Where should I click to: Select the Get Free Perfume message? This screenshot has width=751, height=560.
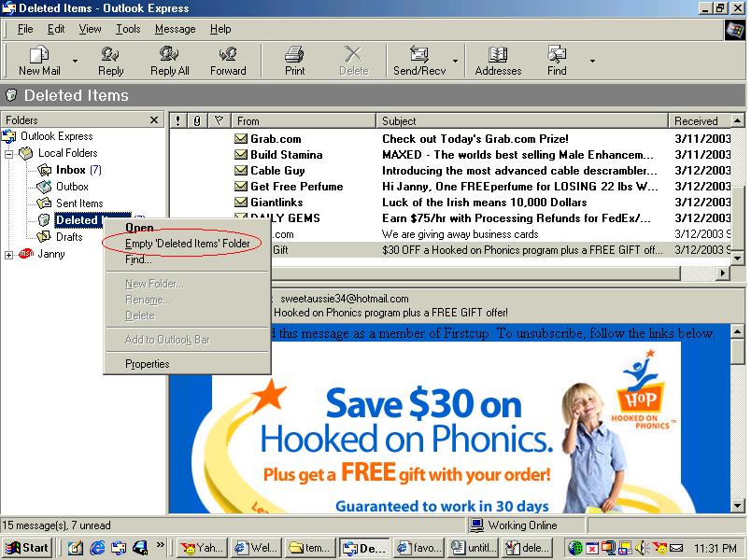(x=450, y=186)
